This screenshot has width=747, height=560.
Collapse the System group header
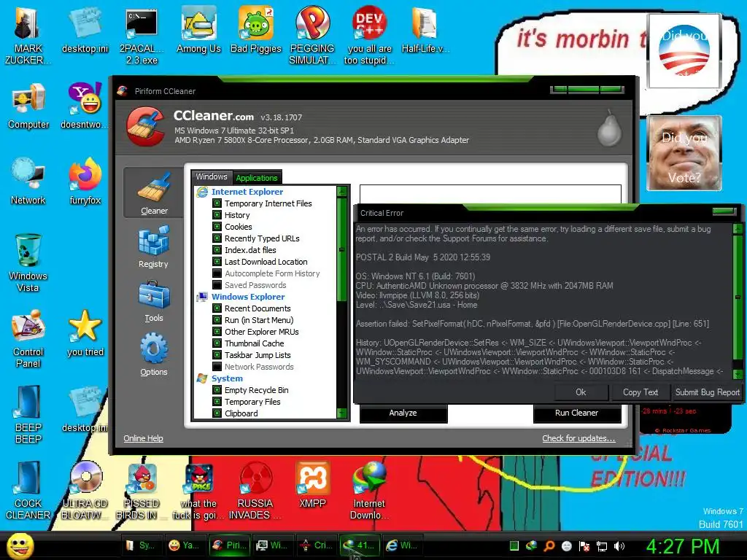[228, 378]
